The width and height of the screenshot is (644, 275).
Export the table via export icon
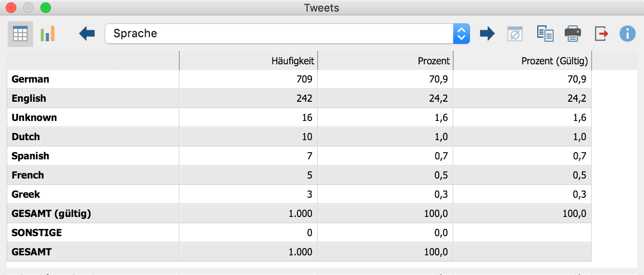click(x=601, y=34)
